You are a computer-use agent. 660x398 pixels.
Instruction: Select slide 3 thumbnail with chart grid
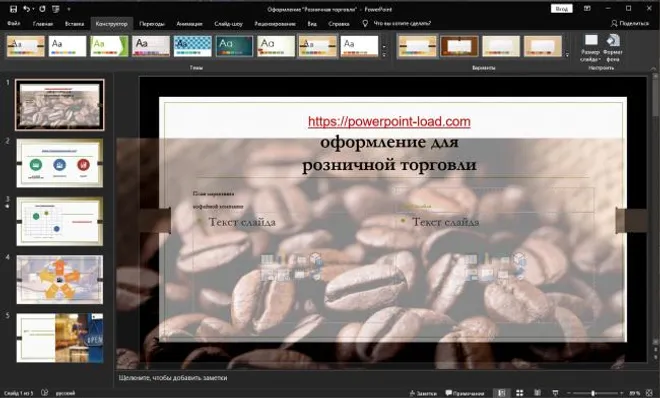tap(60, 221)
